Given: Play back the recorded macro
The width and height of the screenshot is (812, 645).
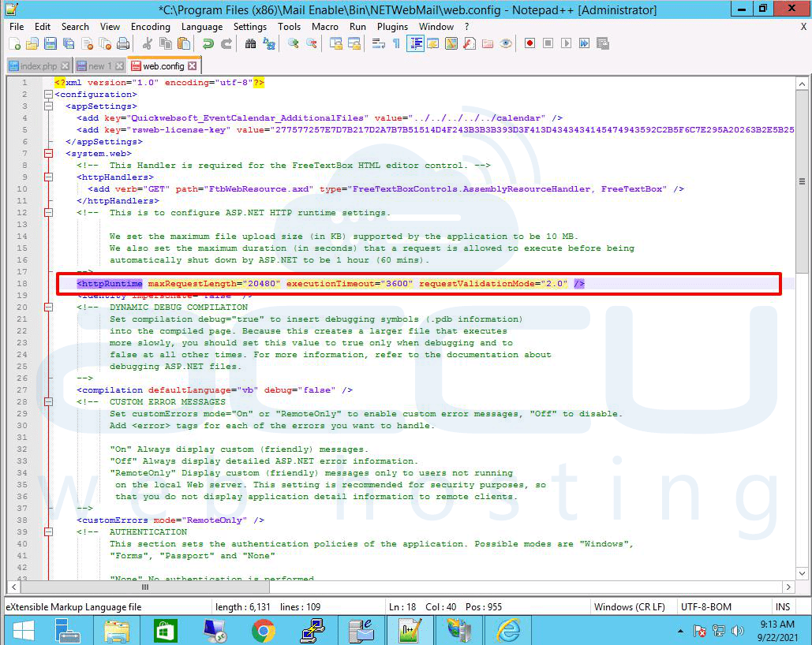Looking at the screenshot, I should pos(566,43).
